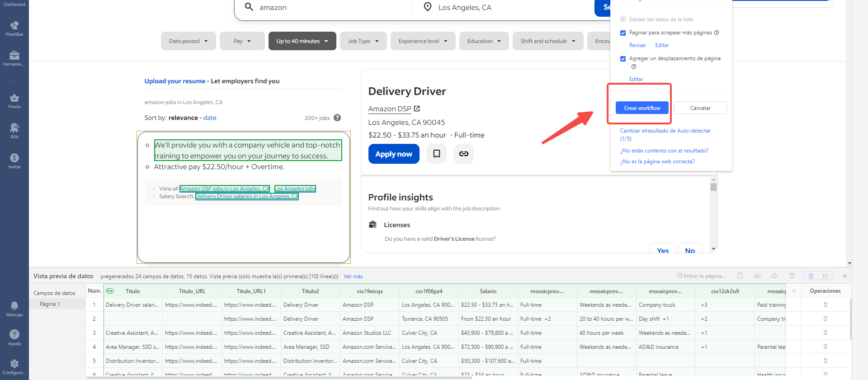Viewport: 868px width, 380px height.
Task: Switch data preview to vertical column view
Action: tap(825, 276)
